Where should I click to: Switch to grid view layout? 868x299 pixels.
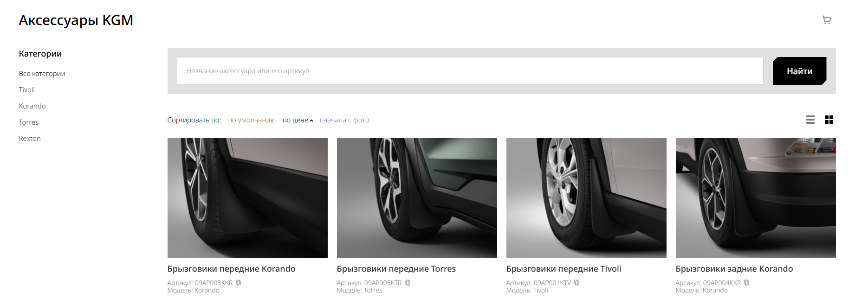[x=829, y=120]
